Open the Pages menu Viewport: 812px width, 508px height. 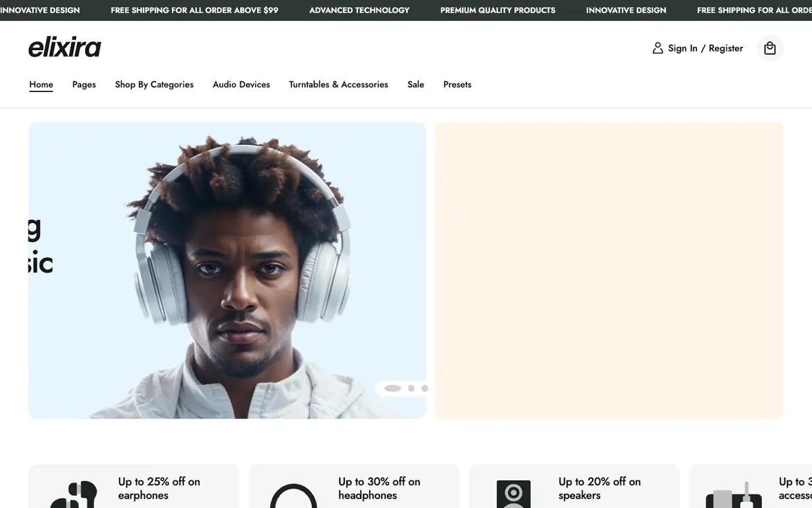tap(84, 85)
